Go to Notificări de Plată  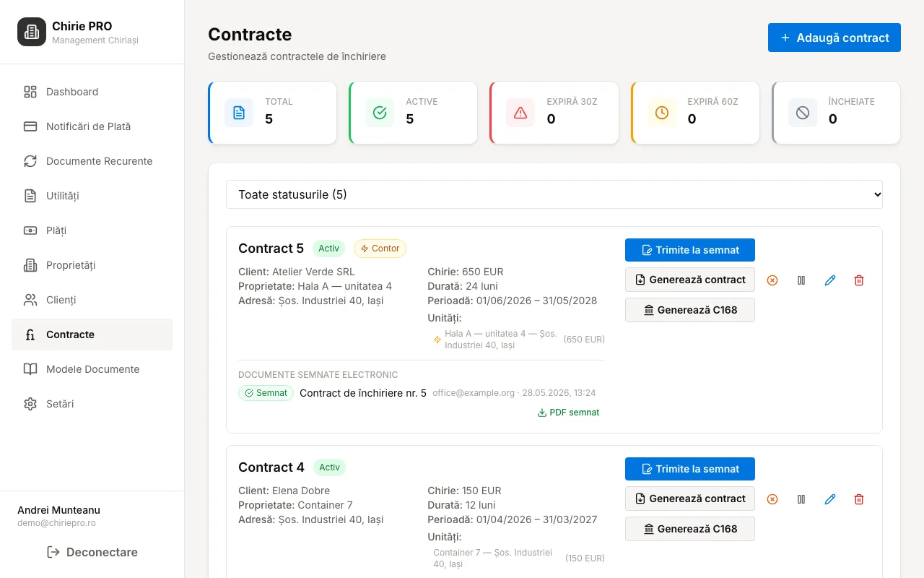(x=92, y=126)
